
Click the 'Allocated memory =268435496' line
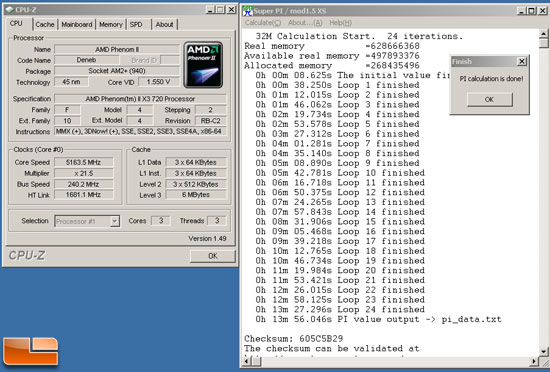tap(332, 66)
